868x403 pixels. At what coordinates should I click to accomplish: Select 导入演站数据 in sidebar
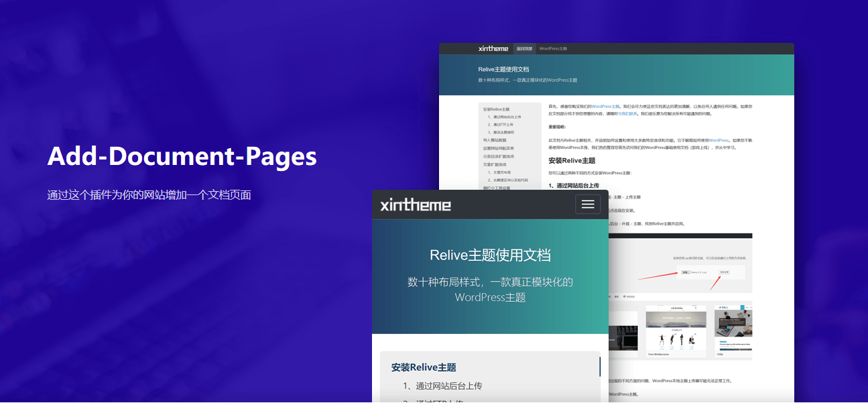pyautogui.click(x=496, y=140)
